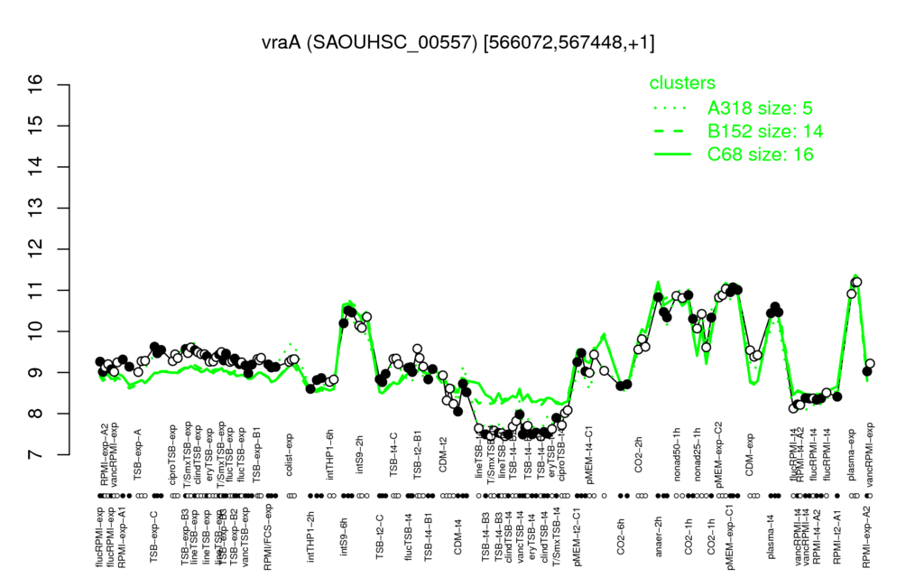Click the solid line sample for C68
924x578 pixels.
click(x=672, y=154)
